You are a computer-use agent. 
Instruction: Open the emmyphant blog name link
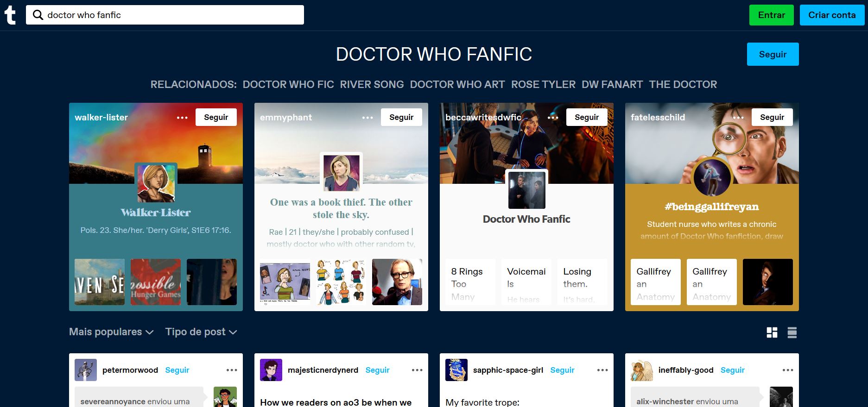click(286, 117)
